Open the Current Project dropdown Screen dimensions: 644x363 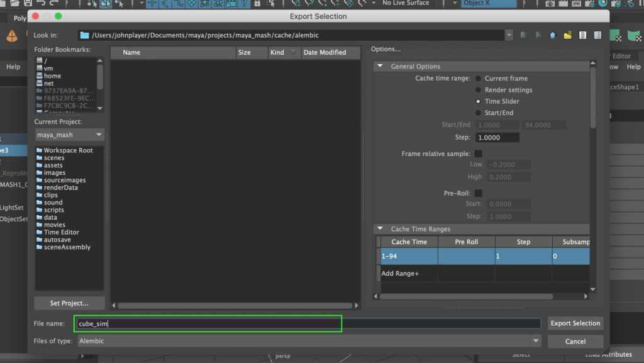pos(69,135)
